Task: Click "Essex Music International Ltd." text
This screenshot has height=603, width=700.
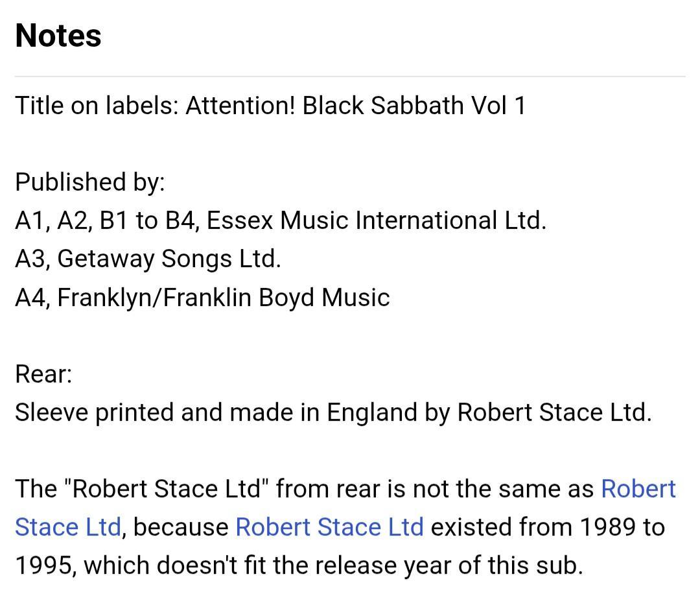Action: (376, 220)
